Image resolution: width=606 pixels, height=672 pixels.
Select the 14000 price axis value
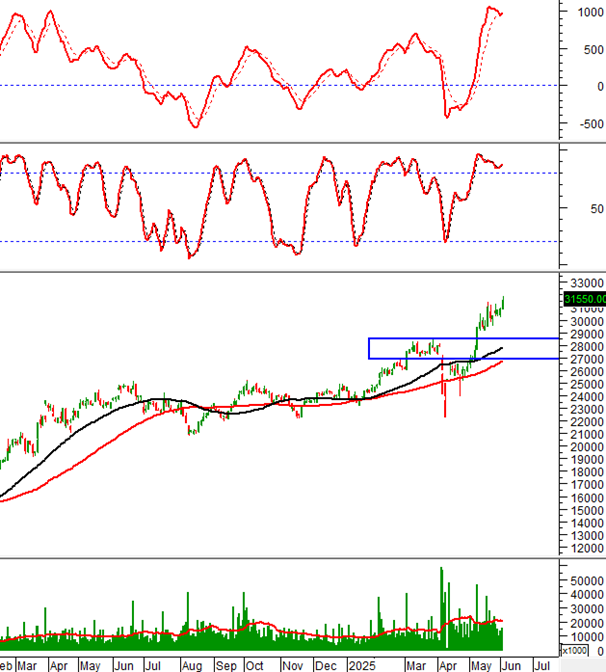[x=587, y=523]
